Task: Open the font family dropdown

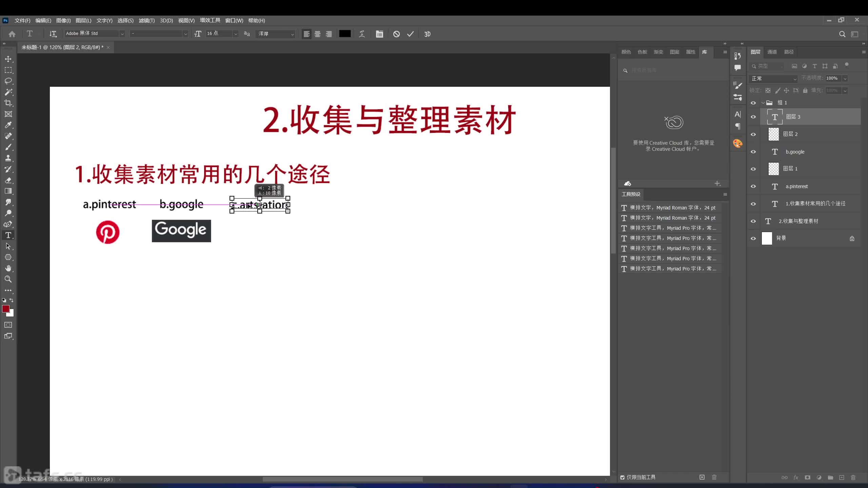Action: click(122, 34)
